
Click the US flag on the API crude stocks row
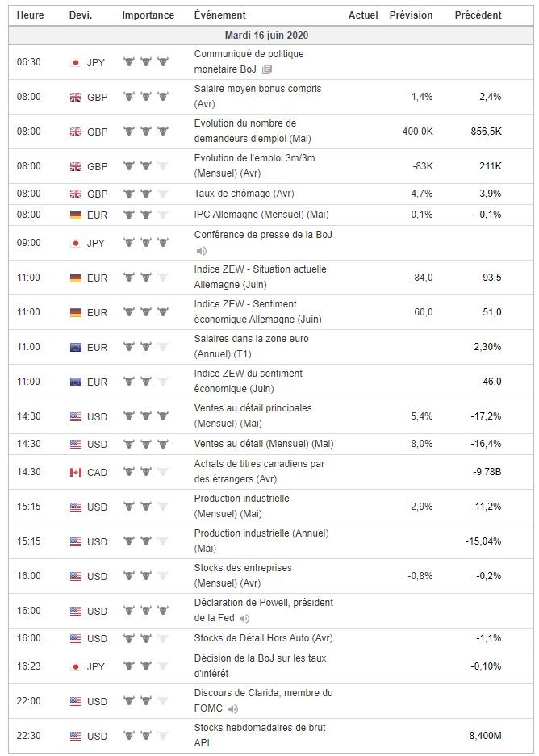76,736
